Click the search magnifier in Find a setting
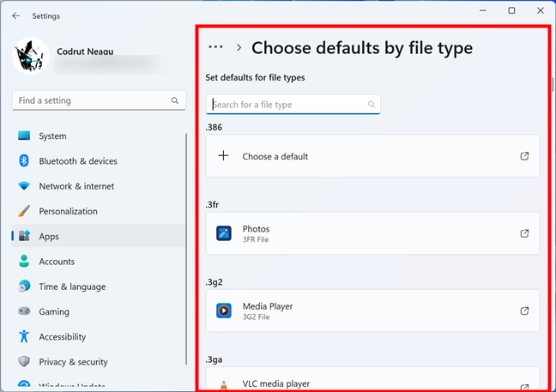This screenshot has width=556, height=392. tap(175, 100)
